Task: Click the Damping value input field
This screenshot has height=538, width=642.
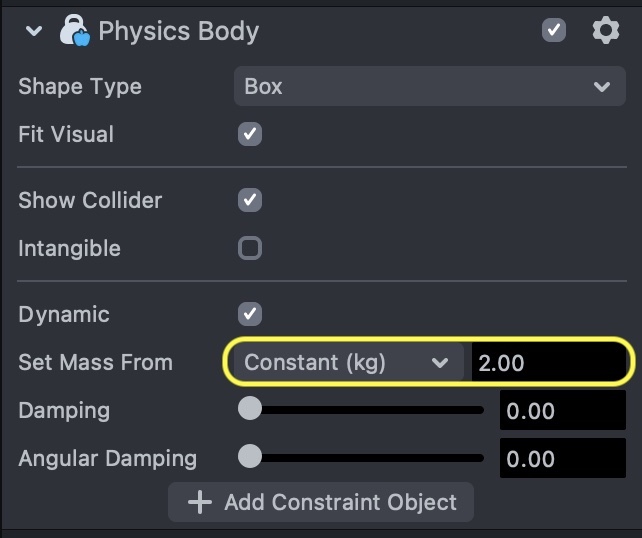Action: [x=562, y=410]
